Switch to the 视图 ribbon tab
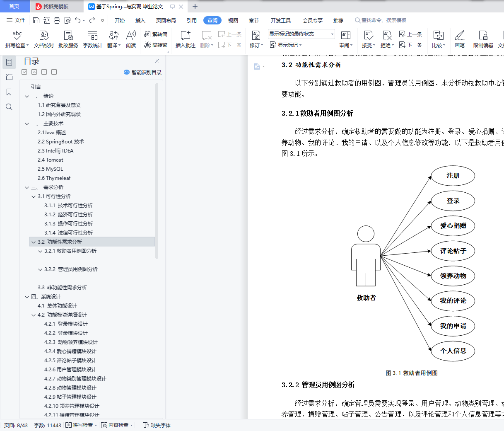 click(233, 20)
